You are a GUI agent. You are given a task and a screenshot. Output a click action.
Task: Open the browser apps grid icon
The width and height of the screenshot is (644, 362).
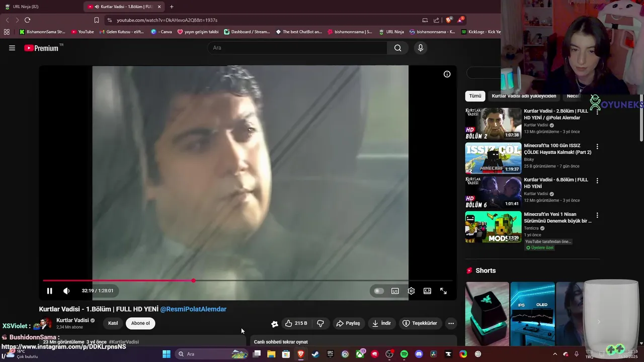pyautogui.click(x=7, y=32)
